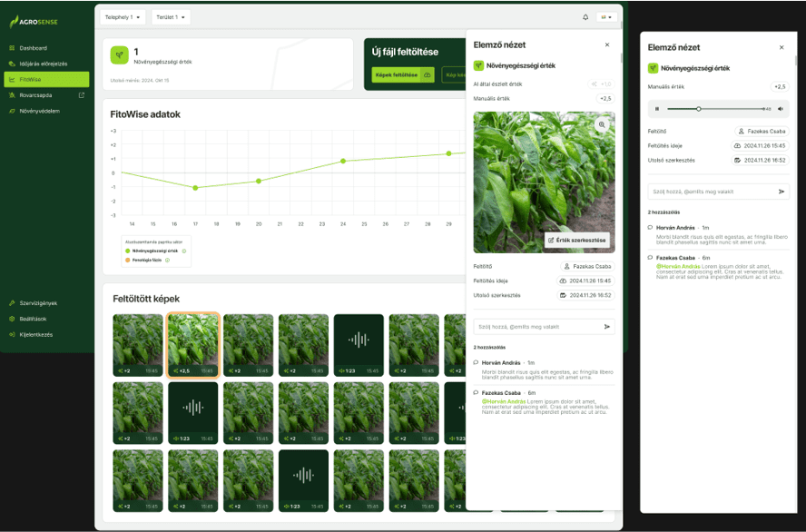Select the orange-highlighted pepper thumbnail
The width and height of the screenshot is (806, 532).
[193, 345]
